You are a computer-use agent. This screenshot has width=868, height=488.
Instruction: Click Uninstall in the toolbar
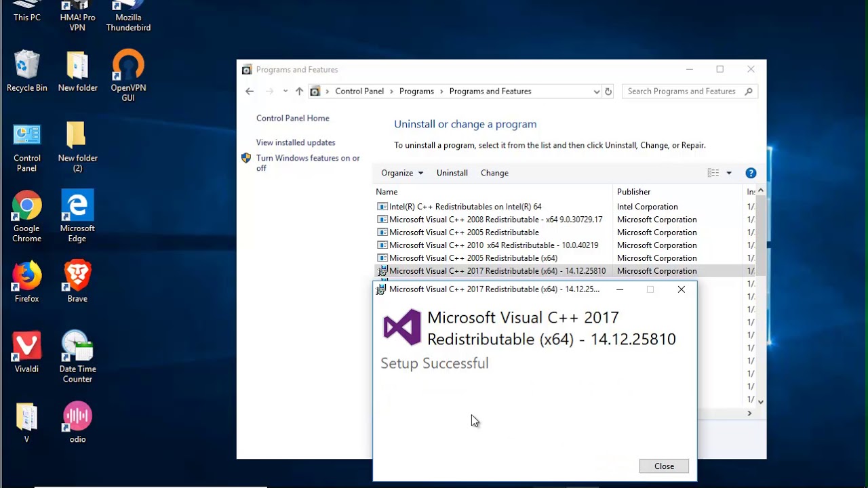point(452,173)
